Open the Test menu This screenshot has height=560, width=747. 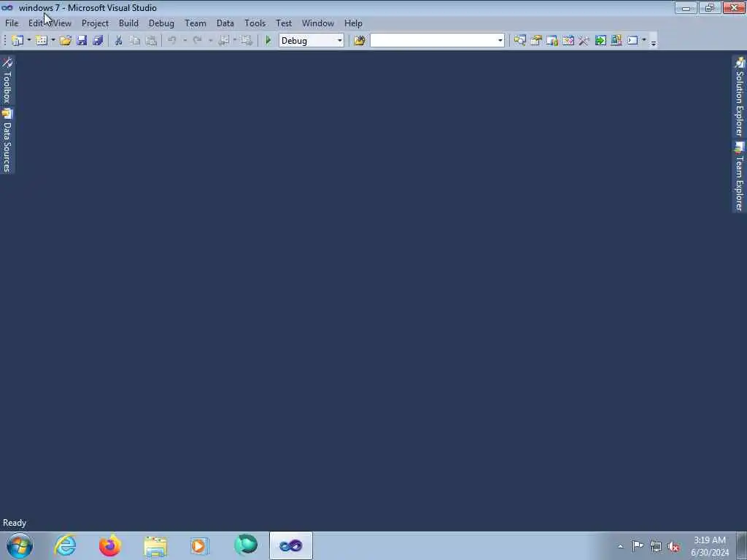point(284,23)
